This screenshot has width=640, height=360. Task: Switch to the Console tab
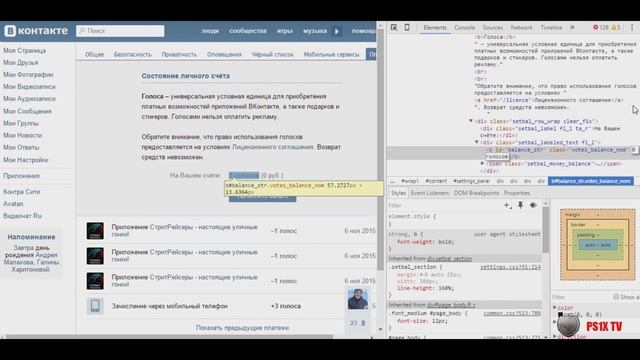(x=464, y=27)
